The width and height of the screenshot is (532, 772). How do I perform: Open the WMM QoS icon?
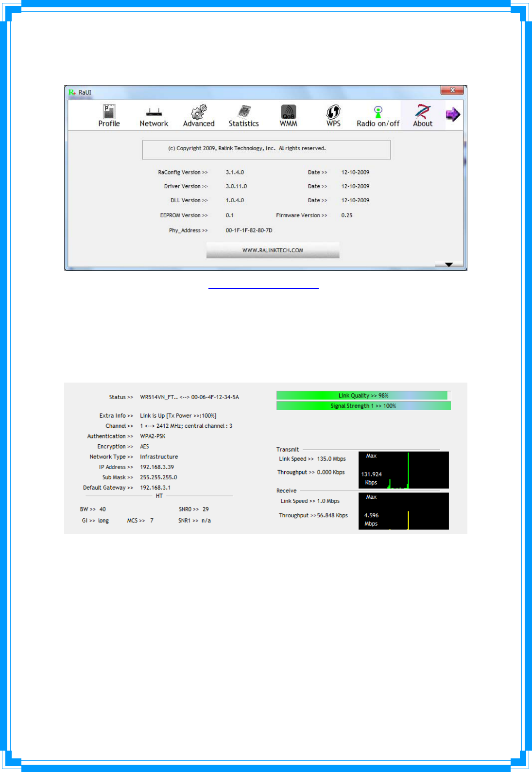coord(289,112)
